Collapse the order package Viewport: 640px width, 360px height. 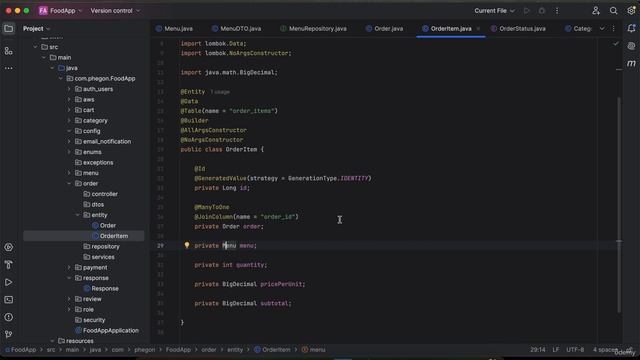[69, 184]
